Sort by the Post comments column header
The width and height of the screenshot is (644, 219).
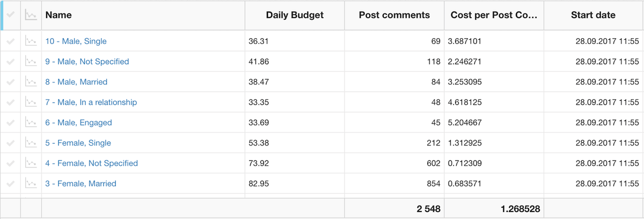(x=394, y=15)
